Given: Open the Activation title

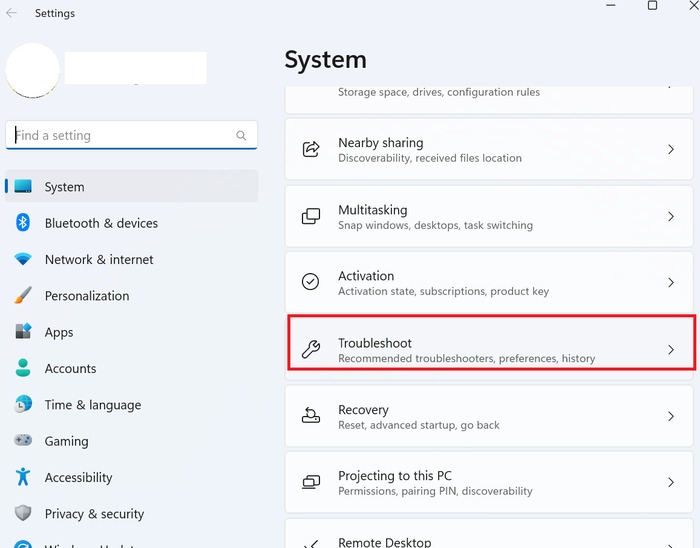Looking at the screenshot, I should [x=366, y=276].
